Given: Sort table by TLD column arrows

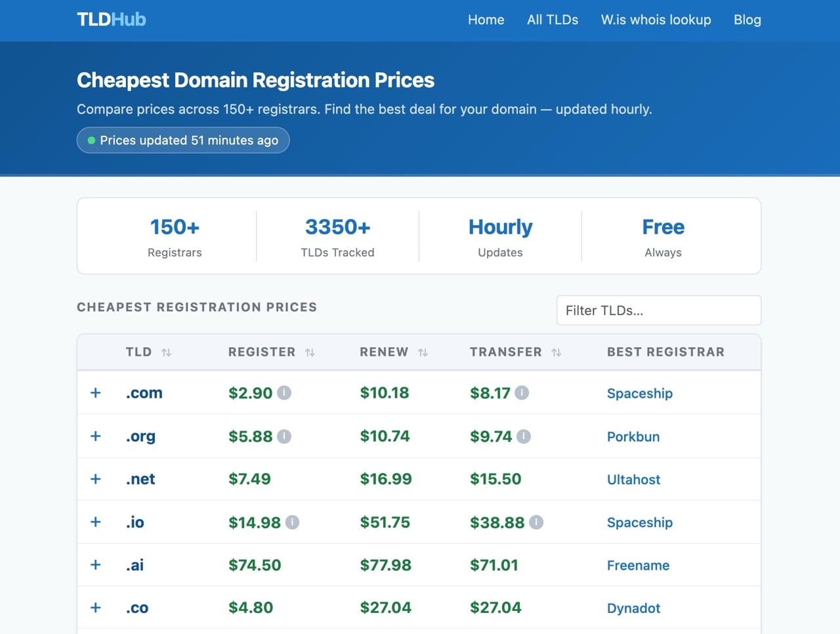Looking at the screenshot, I should [x=167, y=352].
